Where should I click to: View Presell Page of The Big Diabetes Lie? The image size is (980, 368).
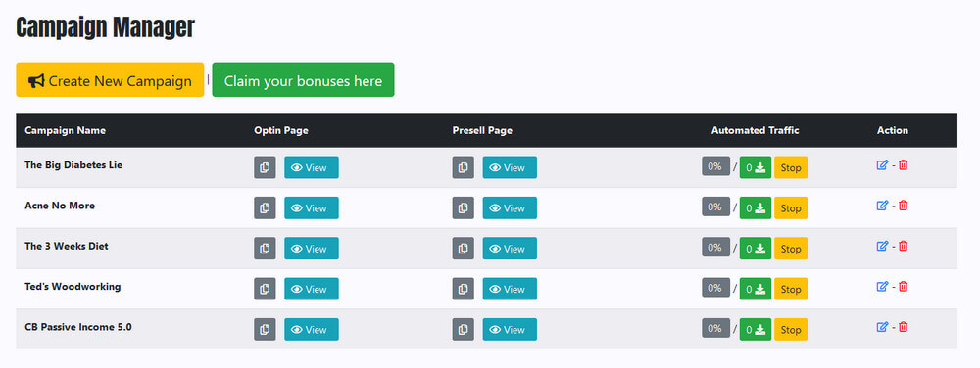tap(510, 167)
